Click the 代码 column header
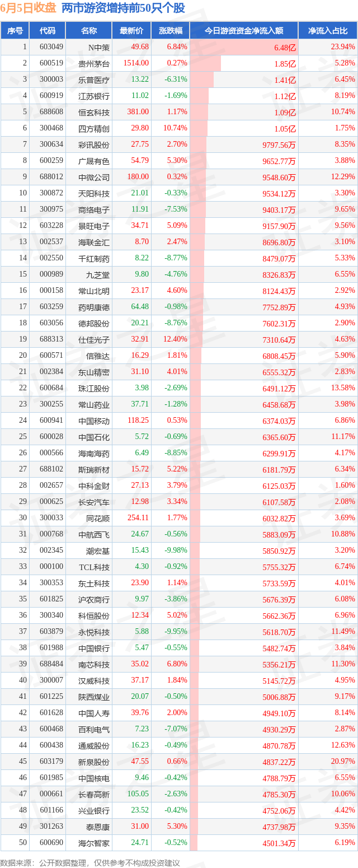Screen dimensions: 358x868 point(48,31)
